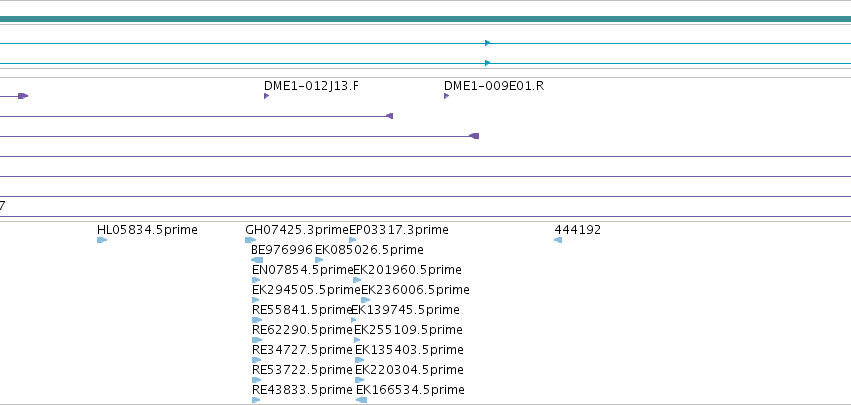Click the EK139745.5prime label

(x=405, y=310)
